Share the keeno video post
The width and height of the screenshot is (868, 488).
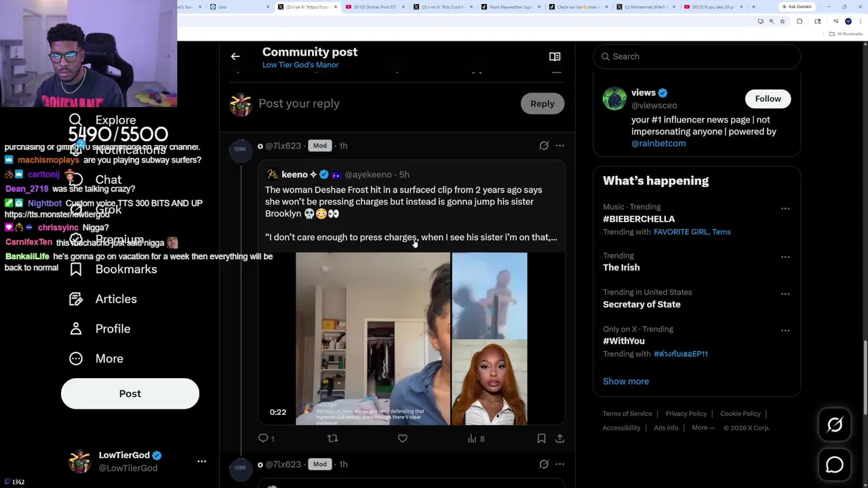click(559, 439)
